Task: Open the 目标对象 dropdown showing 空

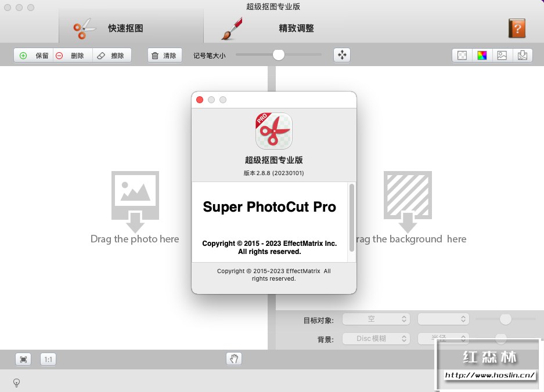Action: pyautogui.click(x=376, y=319)
